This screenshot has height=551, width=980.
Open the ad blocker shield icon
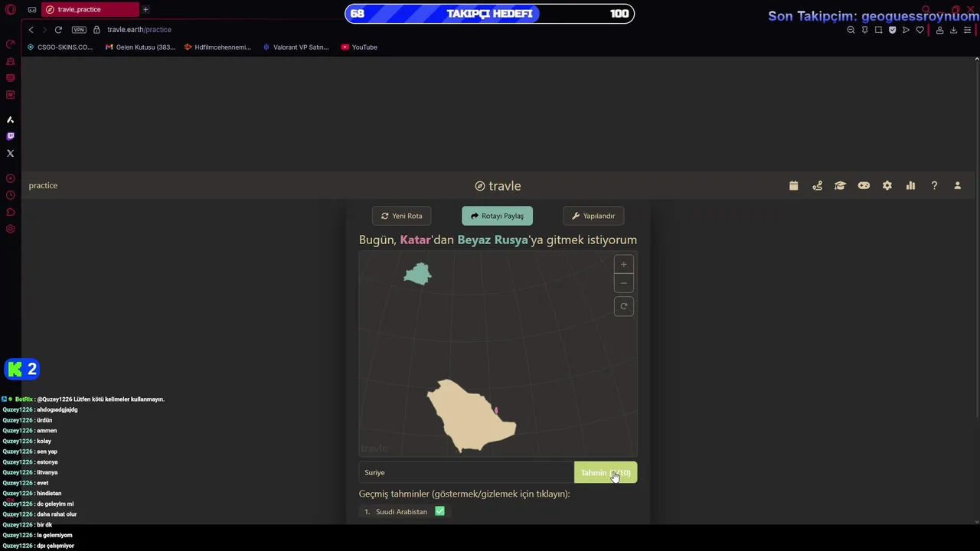[892, 30]
